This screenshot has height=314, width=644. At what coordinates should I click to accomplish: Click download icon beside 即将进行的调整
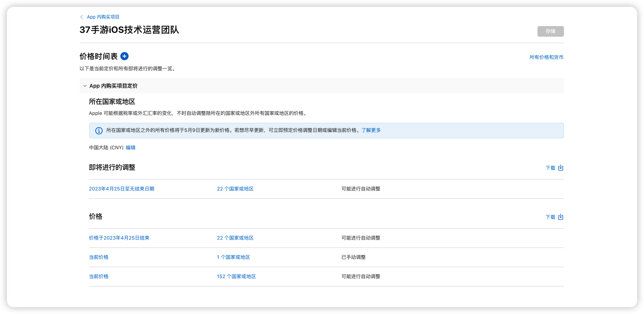point(561,168)
